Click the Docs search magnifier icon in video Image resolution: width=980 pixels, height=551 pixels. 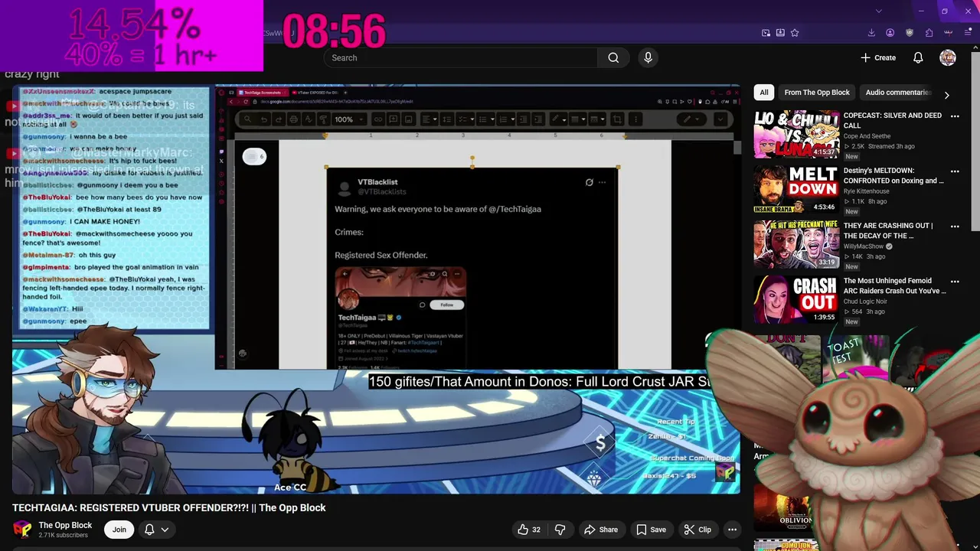click(x=247, y=119)
